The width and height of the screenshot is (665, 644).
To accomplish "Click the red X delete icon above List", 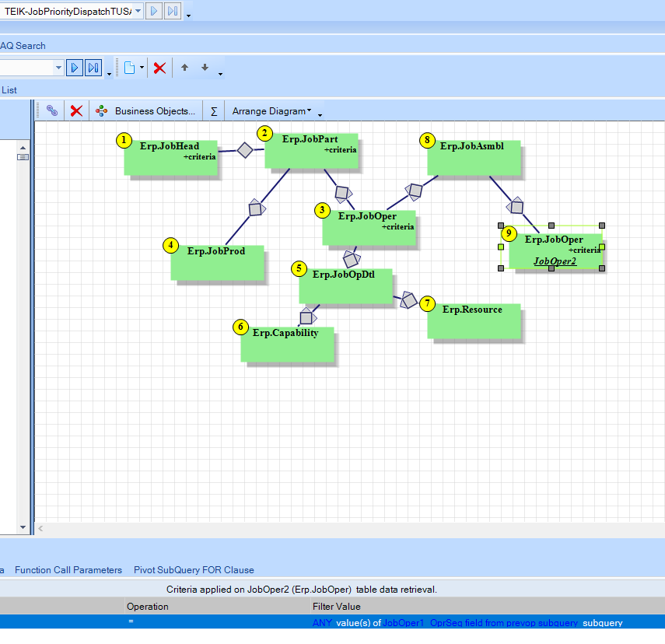I will (159, 68).
